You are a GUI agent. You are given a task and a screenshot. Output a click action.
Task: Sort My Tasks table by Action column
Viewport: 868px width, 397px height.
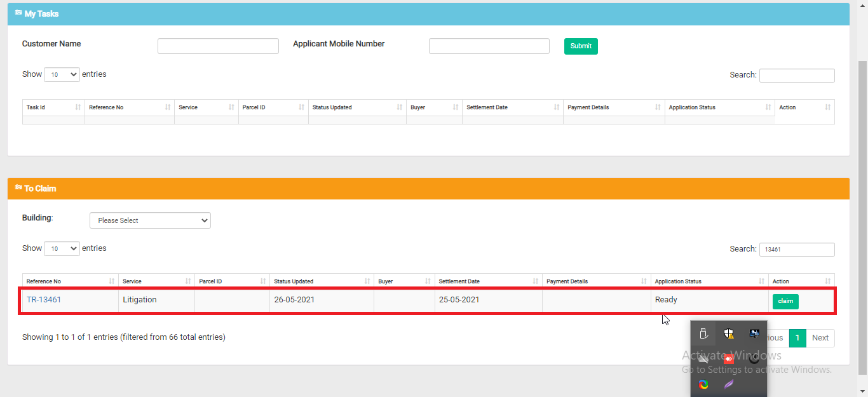805,107
